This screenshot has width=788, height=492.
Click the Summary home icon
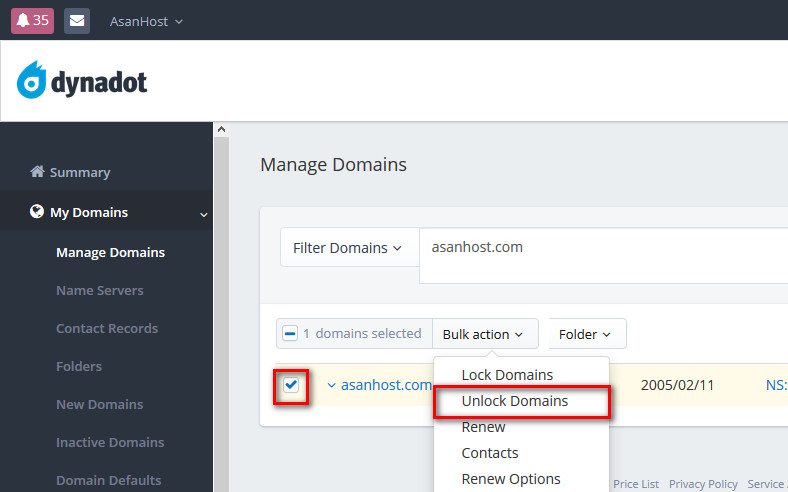(x=38, y=172)
